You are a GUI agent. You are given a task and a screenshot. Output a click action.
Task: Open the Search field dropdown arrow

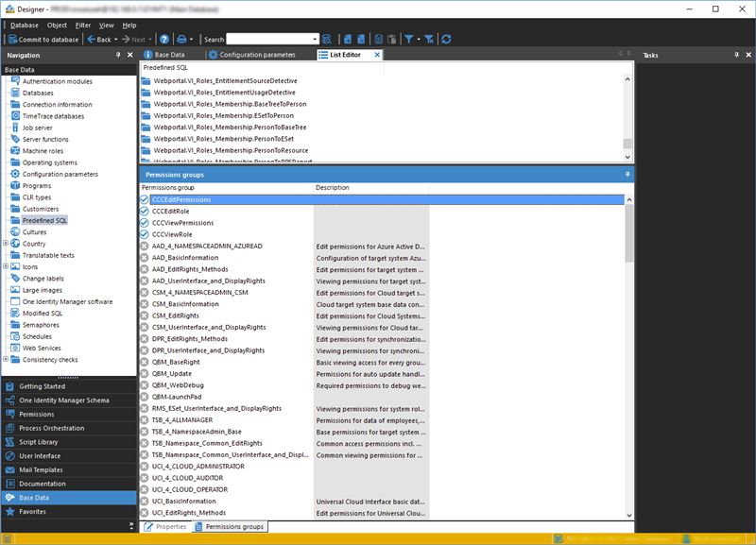pos(315,40)
